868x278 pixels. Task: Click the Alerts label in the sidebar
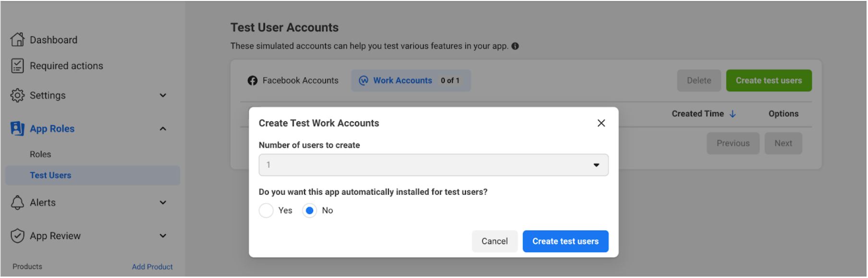pyautogui.click(x=43, y=202)
